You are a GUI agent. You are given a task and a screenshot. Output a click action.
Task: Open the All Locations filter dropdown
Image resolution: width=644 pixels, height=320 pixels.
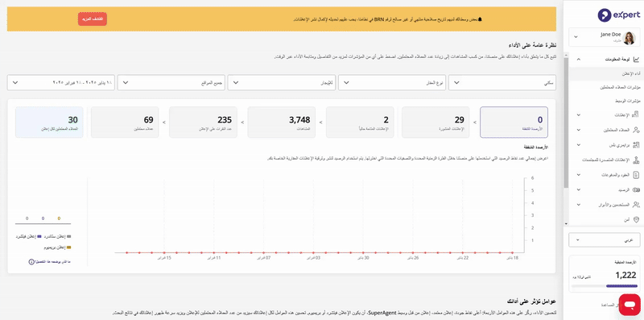pyautogui.click(x=171, y=83)
